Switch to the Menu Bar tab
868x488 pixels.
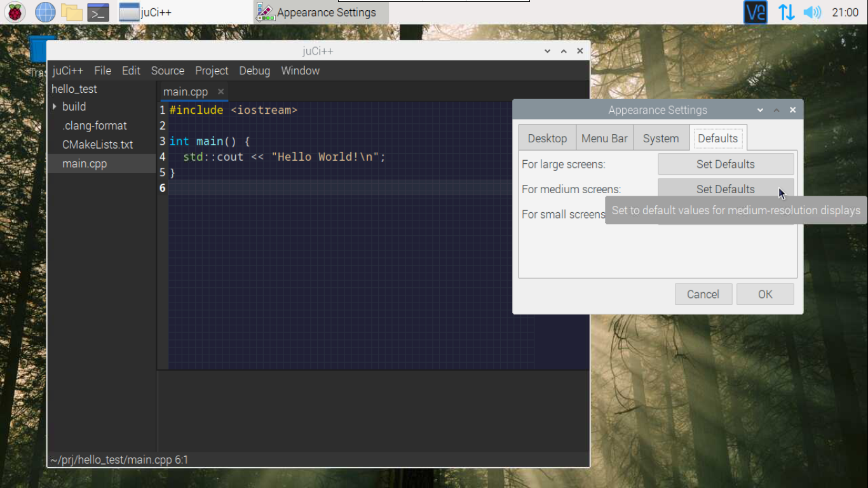604,138
